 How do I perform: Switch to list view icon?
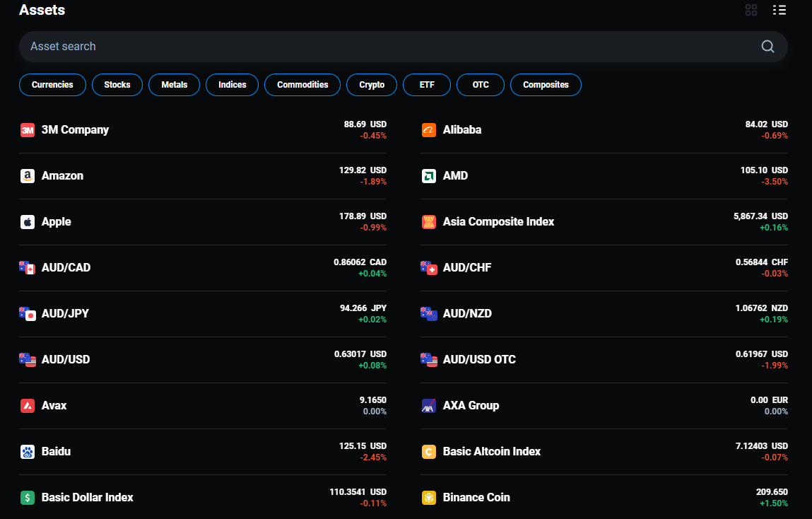779,10
